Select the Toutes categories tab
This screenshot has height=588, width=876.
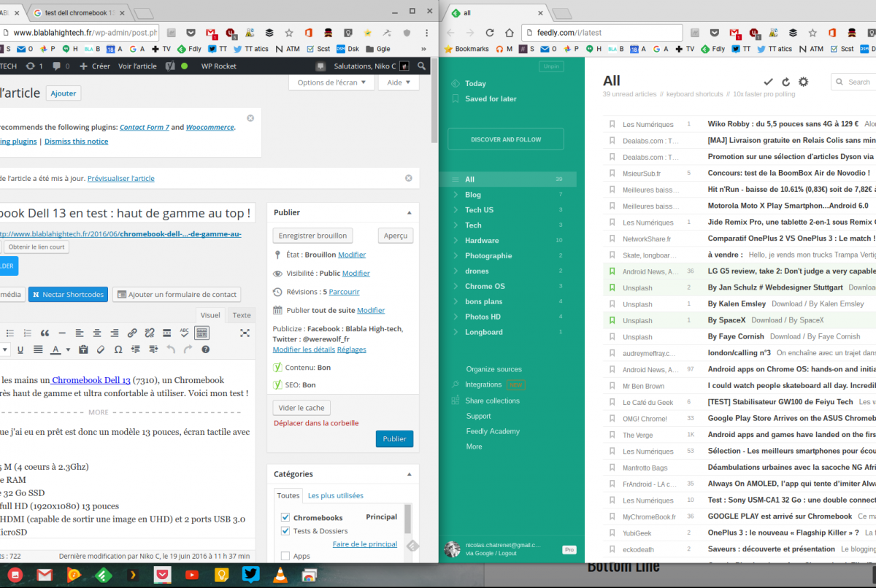click(288, 495)
